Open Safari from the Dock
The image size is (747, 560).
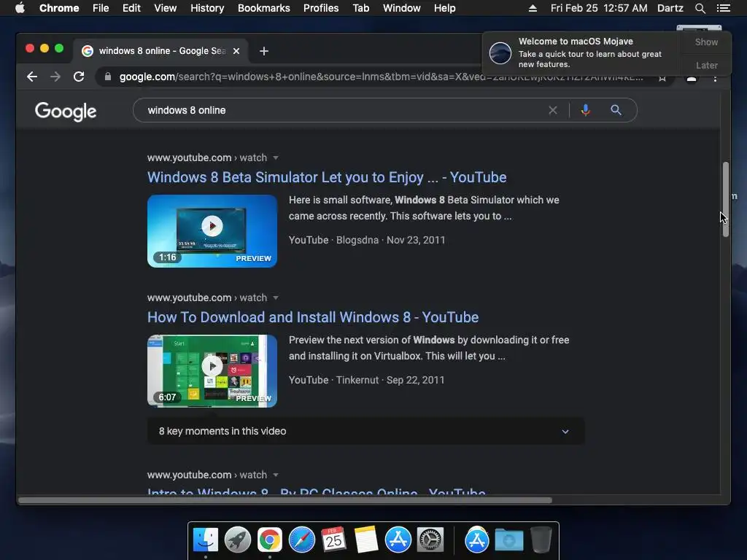coord(301,540)
